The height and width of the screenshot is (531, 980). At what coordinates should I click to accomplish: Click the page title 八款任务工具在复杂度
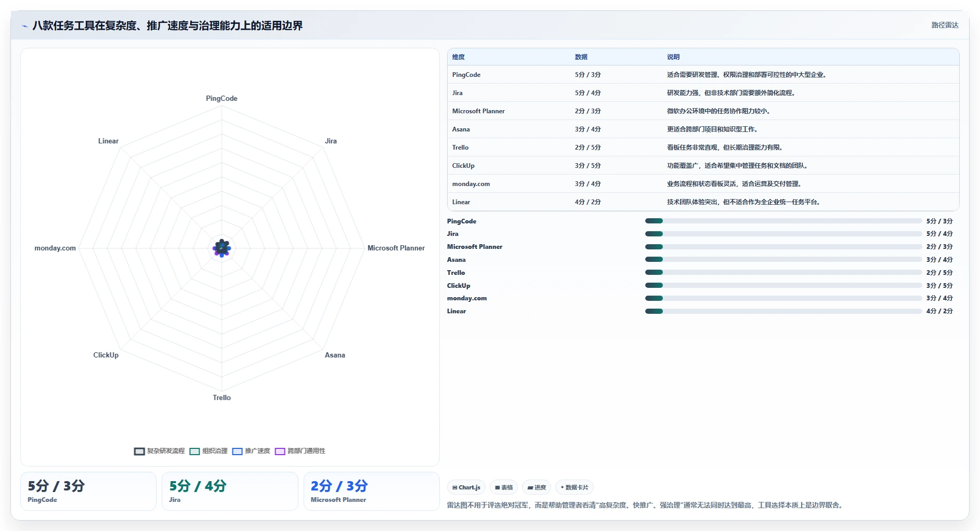[x=167, y=25]
